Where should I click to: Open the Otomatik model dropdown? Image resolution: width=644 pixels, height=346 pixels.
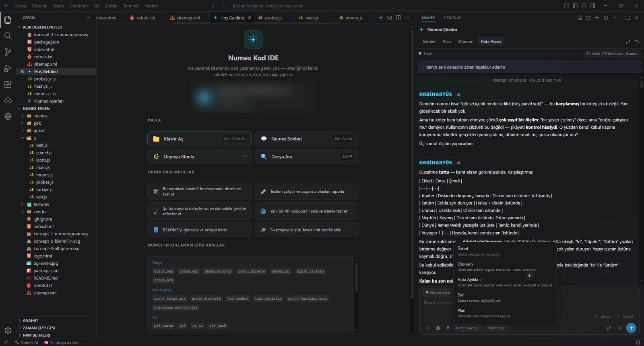click(x=497, y=328)
